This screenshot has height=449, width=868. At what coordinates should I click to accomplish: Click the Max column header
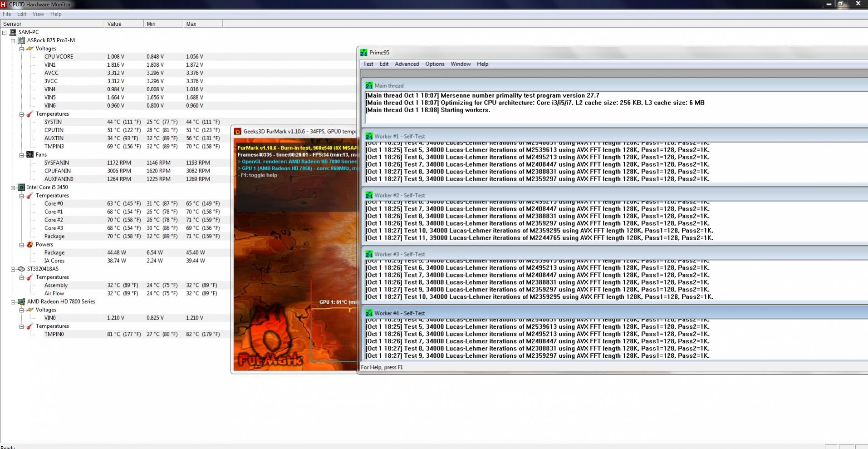coord(202,24)
